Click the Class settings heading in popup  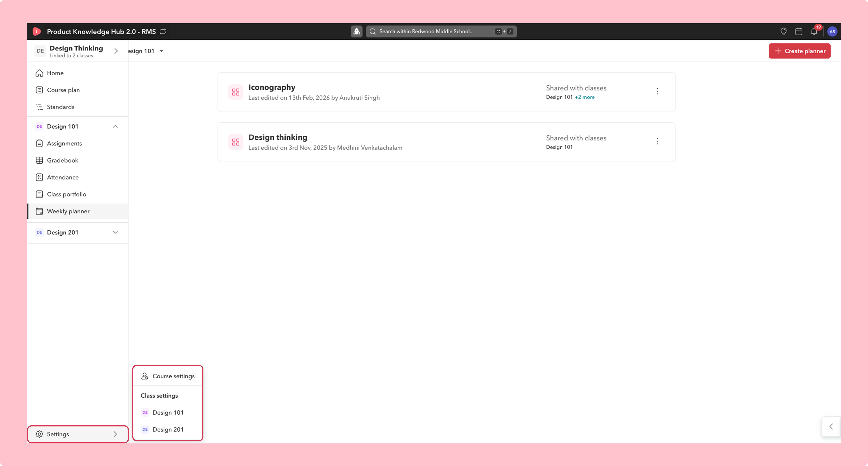coord(159,396)
